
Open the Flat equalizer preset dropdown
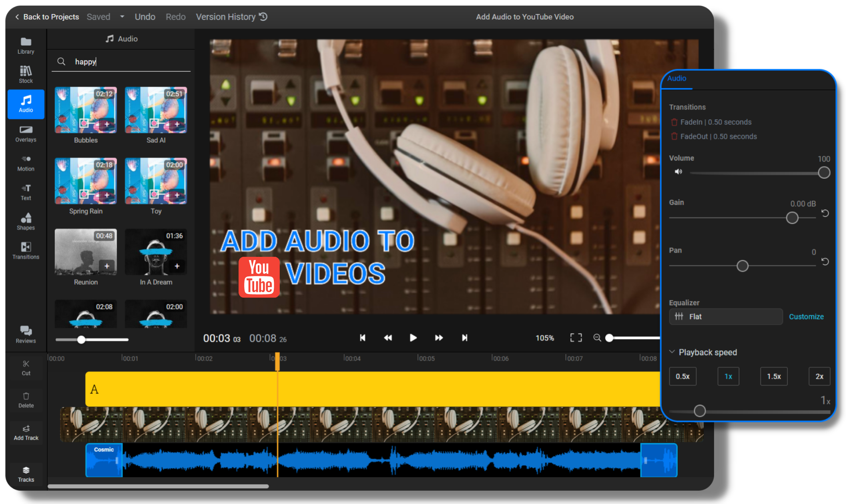click(x=726, y=316)
